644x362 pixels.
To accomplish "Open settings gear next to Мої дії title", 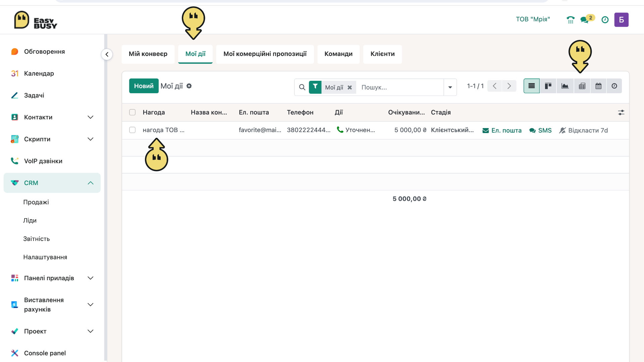I will click(189, 86).
